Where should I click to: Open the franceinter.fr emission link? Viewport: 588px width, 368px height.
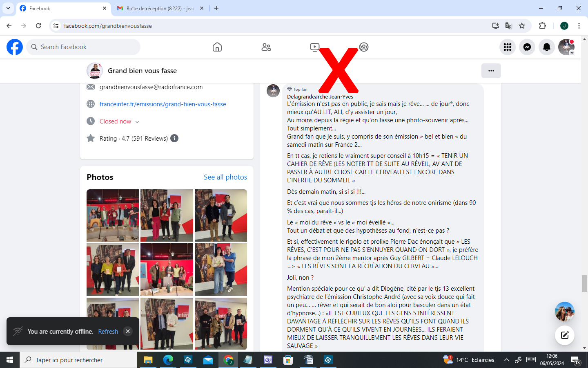pos(163,104)
